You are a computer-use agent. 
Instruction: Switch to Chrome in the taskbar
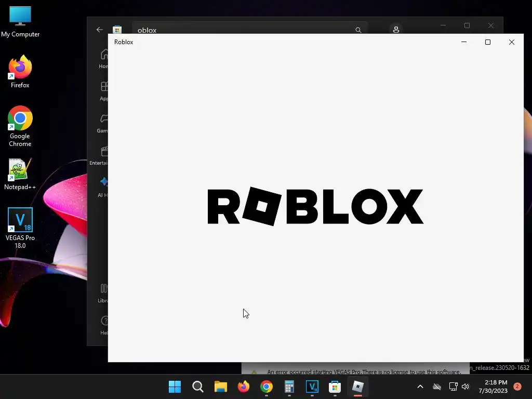click(267, 387)
